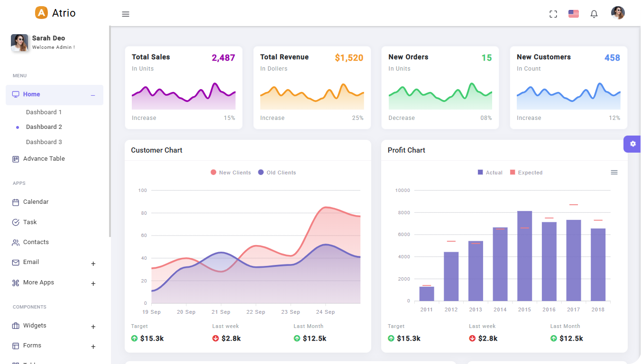Viewport: 641px width, 364px height.
Task: Toggle the hamburger sidebar menu icon
Action: 126,14
